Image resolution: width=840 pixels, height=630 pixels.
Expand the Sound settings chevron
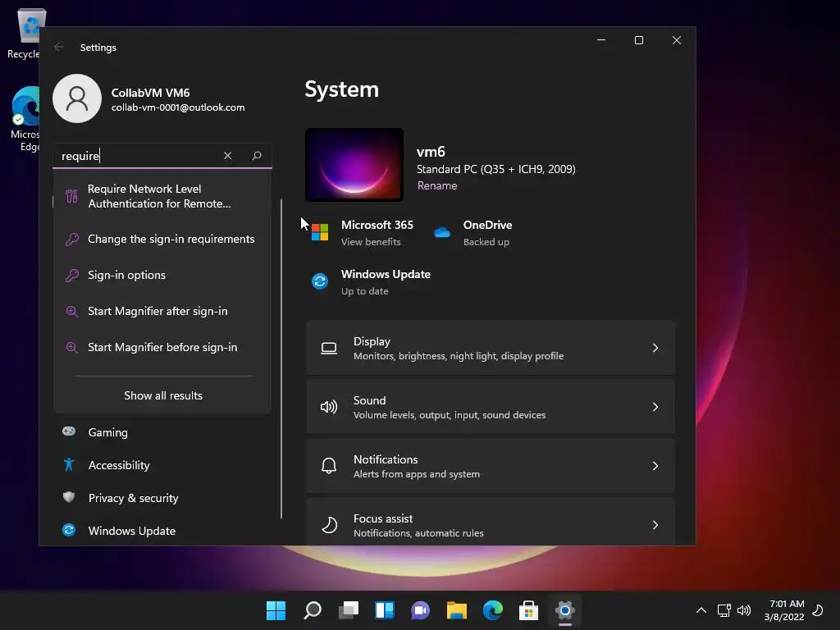pos(655,407)
